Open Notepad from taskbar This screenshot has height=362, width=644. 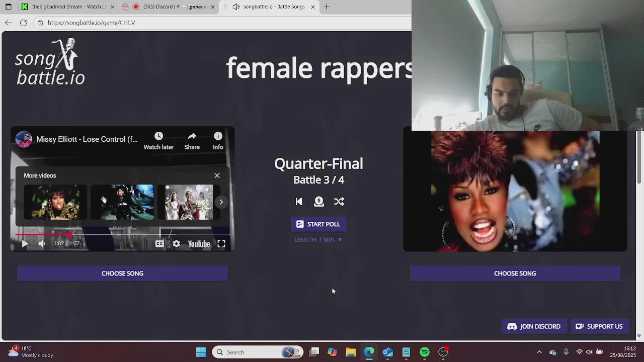(406, 352)
